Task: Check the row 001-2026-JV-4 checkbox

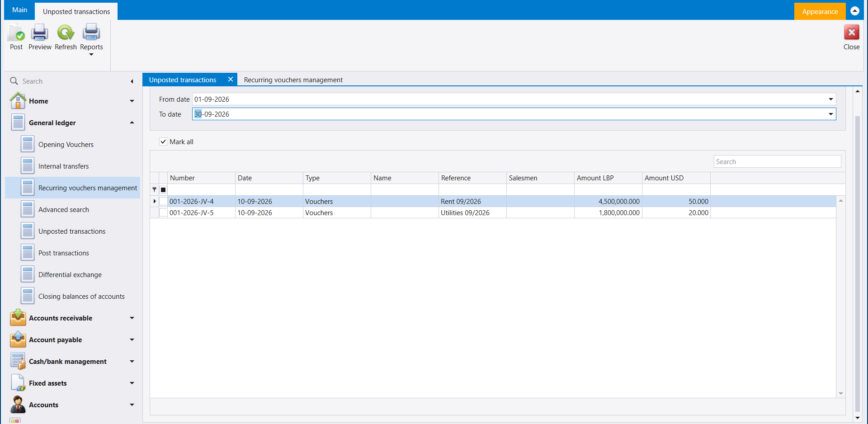Action: tap(163, 201)
